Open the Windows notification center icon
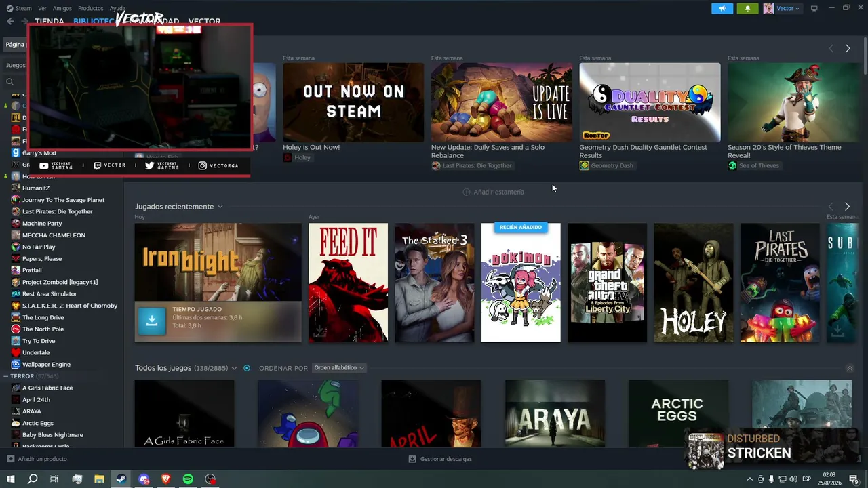 click(x=854, y=479)
